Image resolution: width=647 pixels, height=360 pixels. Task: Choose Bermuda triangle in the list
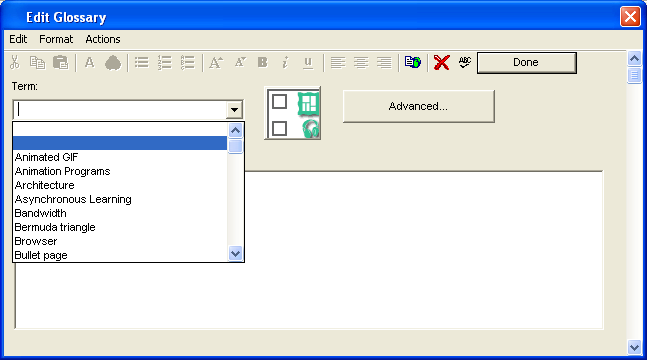(55, 227)
